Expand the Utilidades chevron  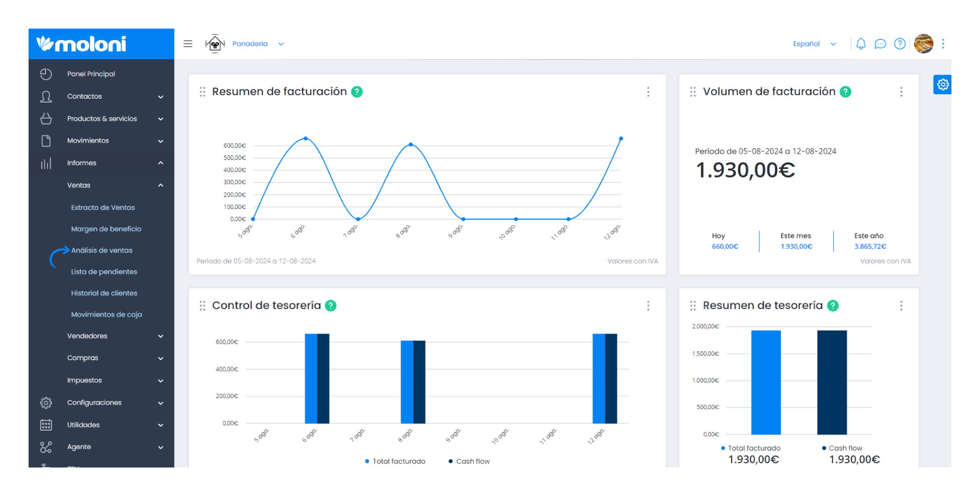coord(161,426)
